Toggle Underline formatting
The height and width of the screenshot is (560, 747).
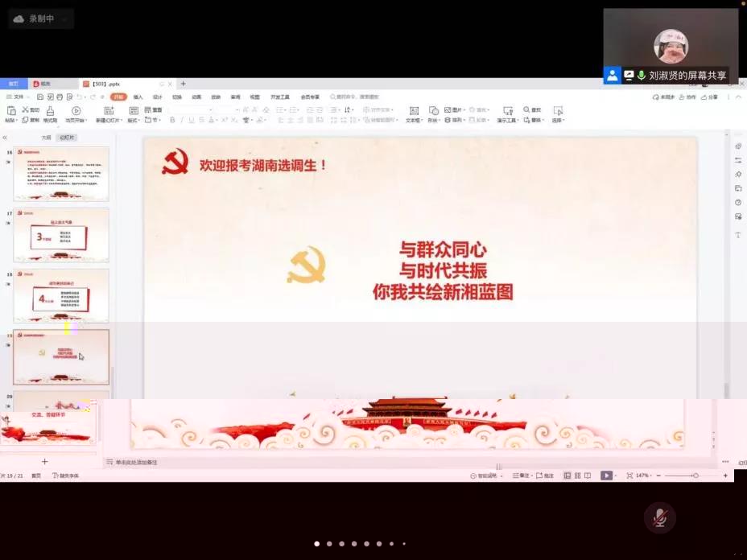[x=192, y=120]
